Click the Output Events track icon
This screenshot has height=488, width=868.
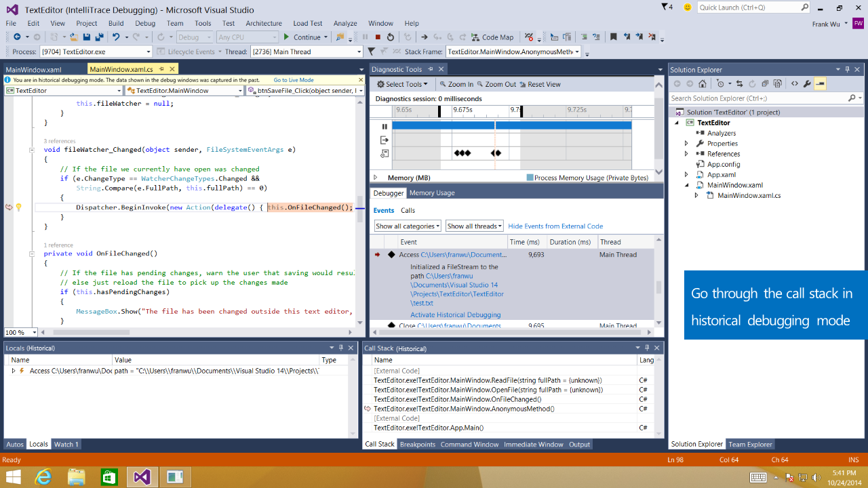click(384, 140)
